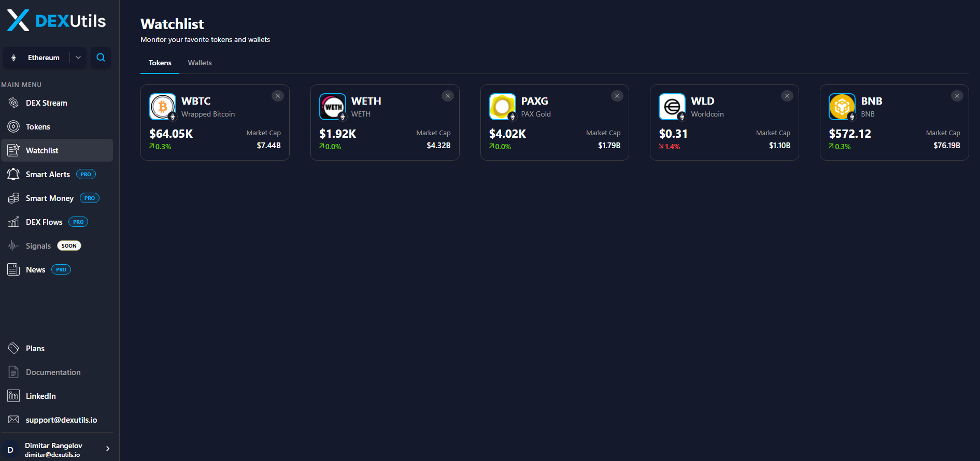Click the WLD Worldcoin token logo
Viewport: 980px width, 461px height.
point(672,107)
